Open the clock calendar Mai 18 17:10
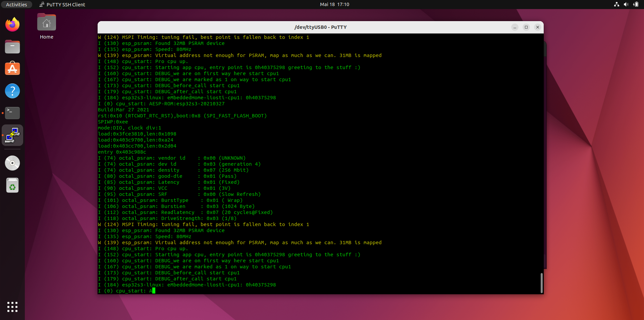This screenshot has width=644, height=320. (334, 4)
